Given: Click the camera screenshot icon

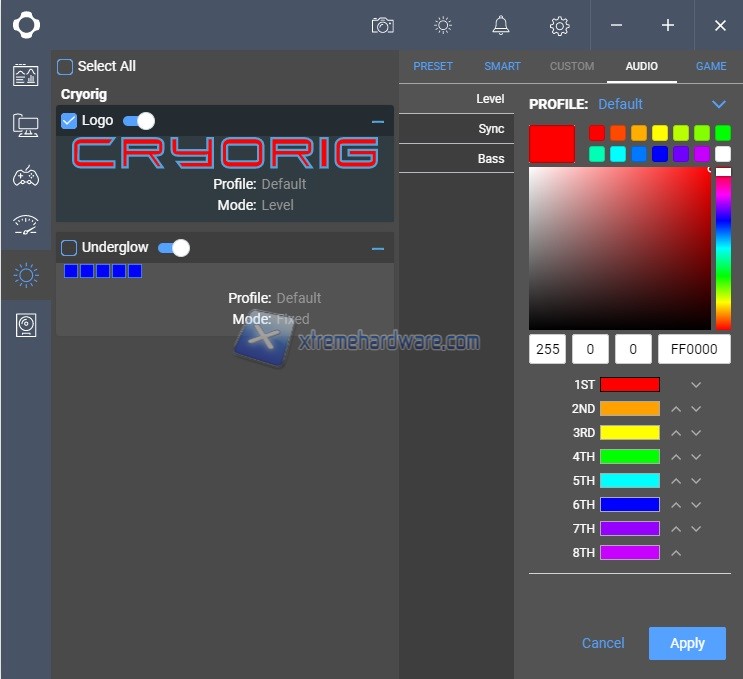Looking at the screenshot, I should pos(382,25).
